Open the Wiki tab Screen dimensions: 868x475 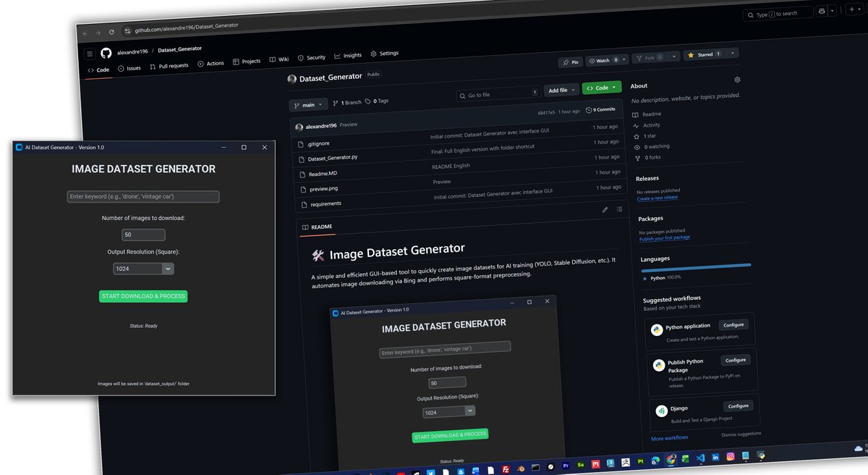click(x=279, y=59)
